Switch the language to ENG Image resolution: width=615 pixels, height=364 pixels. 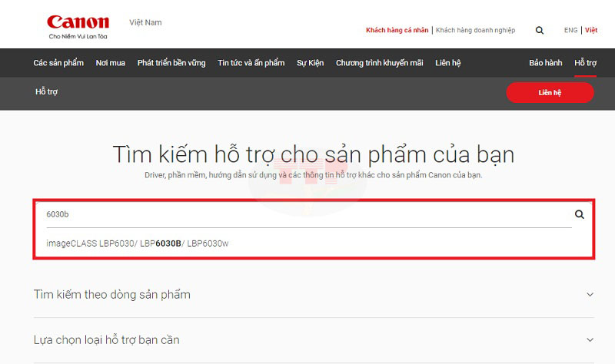[x=570, y=31]
